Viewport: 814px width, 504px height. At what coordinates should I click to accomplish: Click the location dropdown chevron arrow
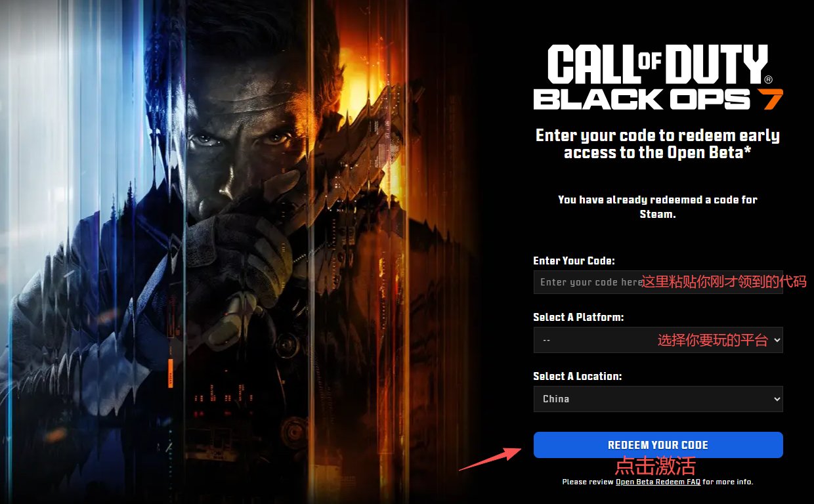[x=777, y=399]
